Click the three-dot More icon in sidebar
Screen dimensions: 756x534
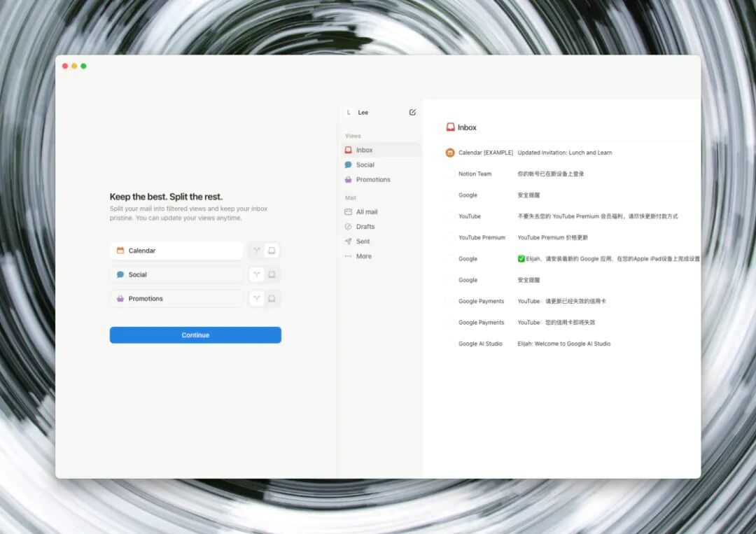348,256
